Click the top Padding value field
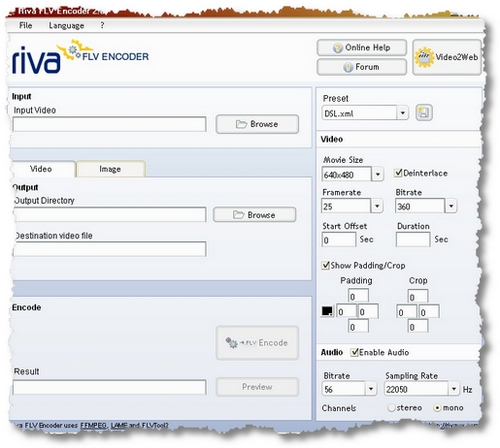The image size is (500, 448). click(x=358, y=296)
